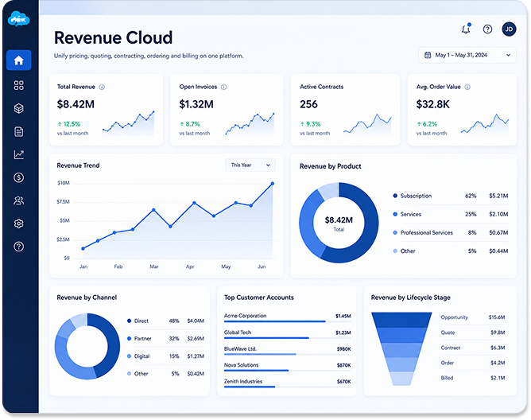
Task: Open the customers people icon in sidebar
Action: pyautogui.click(x=18, y=200)
